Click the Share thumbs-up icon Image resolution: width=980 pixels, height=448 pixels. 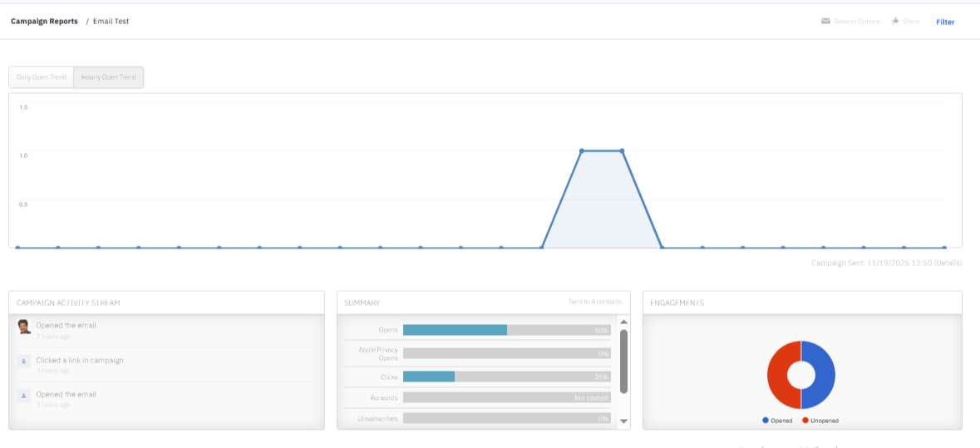click(895, 22)
